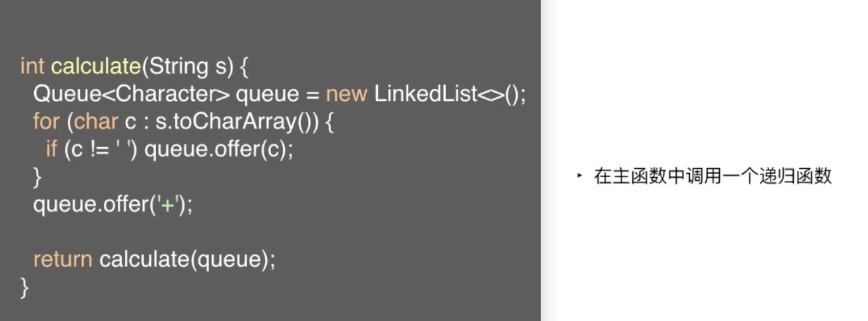
Task: Click the Chinese note about calling a recursive function
Action: coord(713,176)
